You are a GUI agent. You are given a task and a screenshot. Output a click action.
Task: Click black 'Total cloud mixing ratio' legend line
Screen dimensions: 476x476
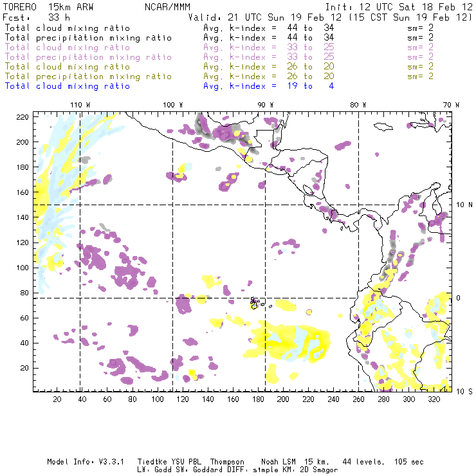(68, 28)
